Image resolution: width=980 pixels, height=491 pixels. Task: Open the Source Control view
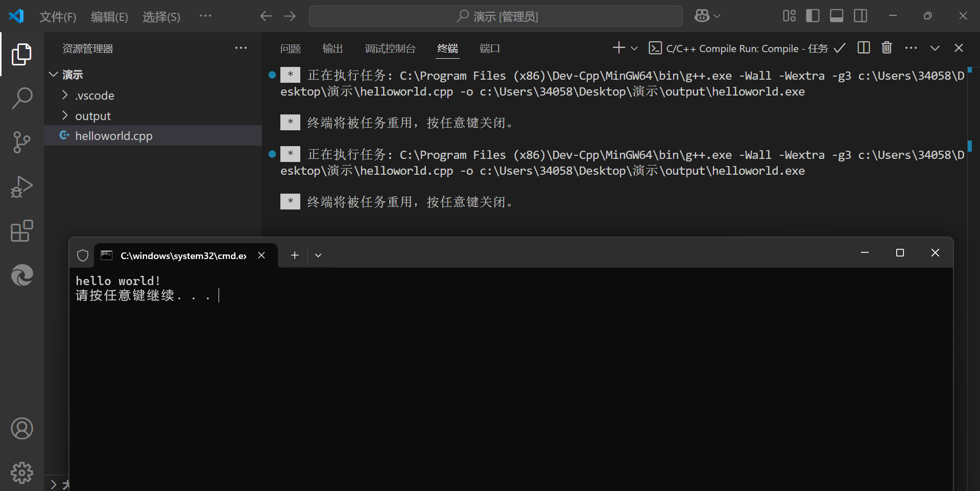(21, 142)
